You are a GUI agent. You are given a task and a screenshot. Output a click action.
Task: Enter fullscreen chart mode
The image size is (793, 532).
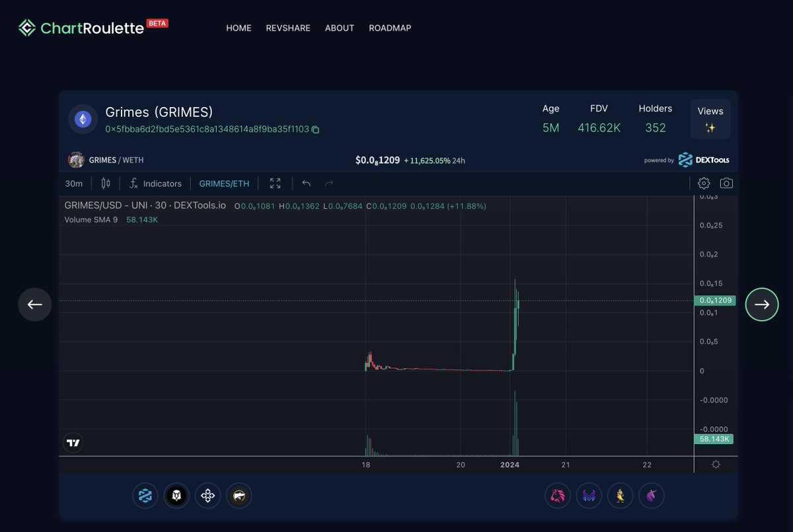pyautogui.click(x=276, y=183)
